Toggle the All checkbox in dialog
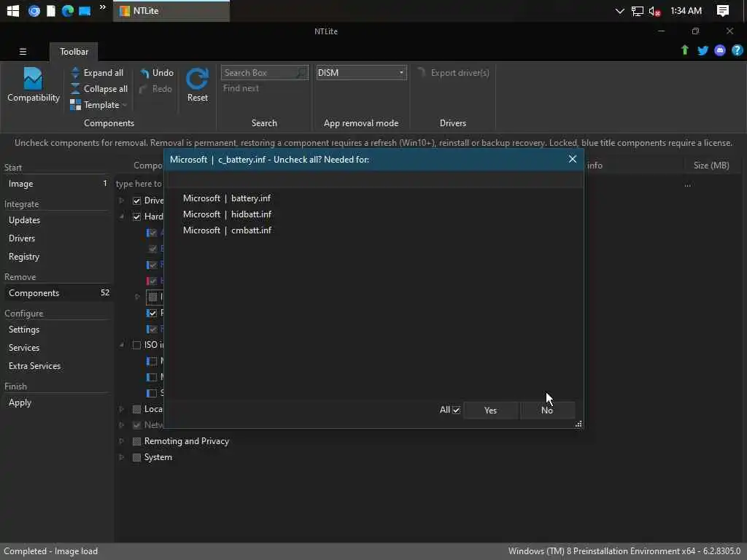The image size is (747, 560). coord(456,410)
